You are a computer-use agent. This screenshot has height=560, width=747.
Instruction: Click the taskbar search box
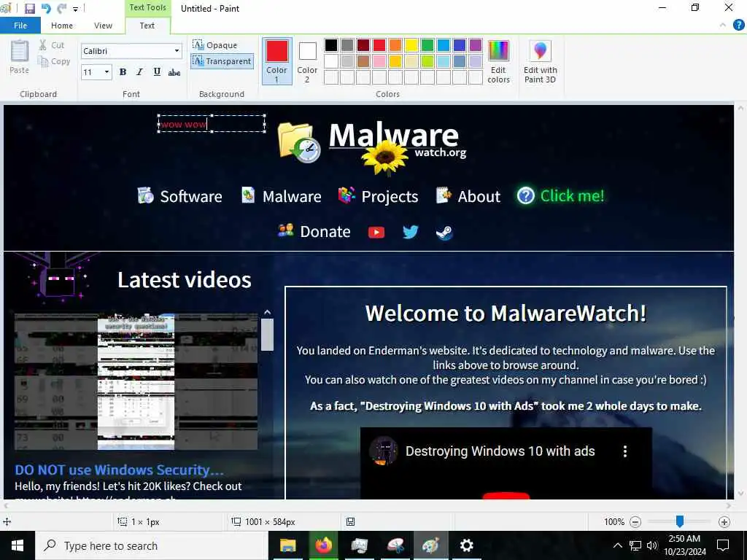[x=152, y=545]
